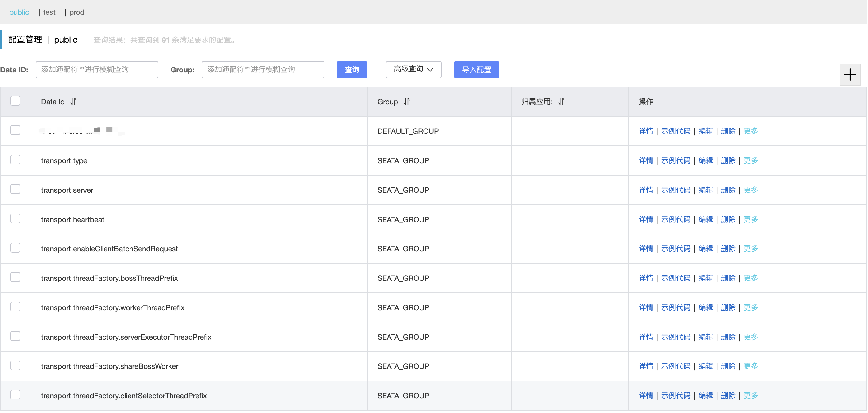This screenshot has height=413, width=868.
Task: Open 更多 menu for DEFAULT_GROUP row
Action: coord(750,131)
